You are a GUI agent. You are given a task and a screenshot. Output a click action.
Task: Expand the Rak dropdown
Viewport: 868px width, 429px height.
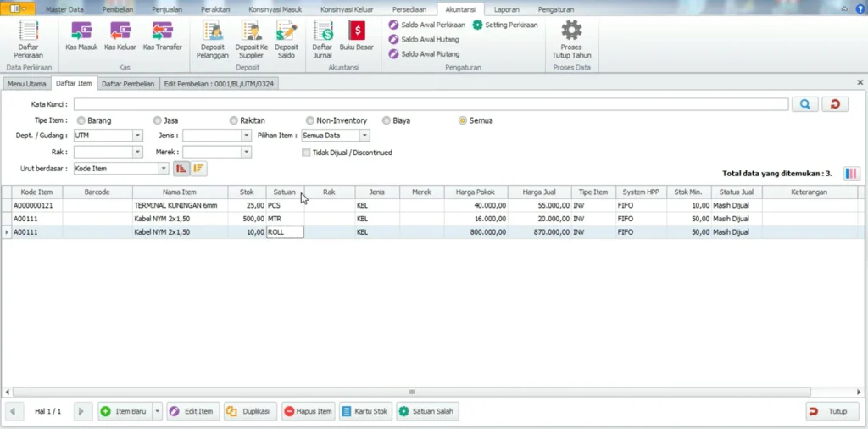(137, 152)
